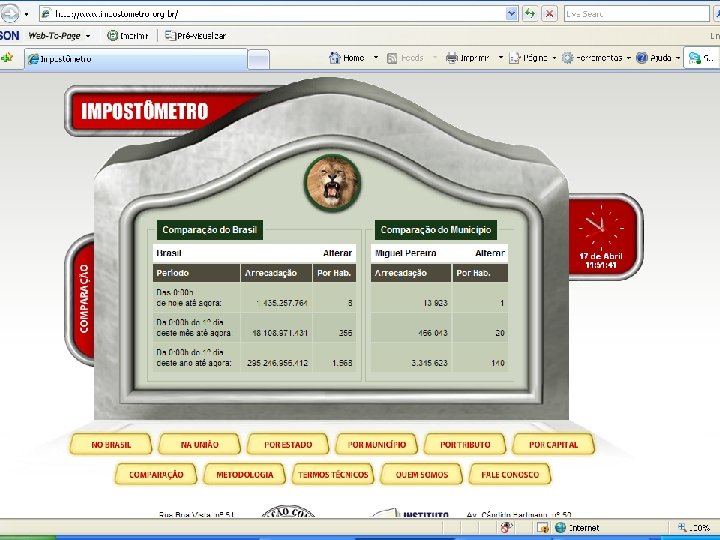Screen dimensions: 720x540
Task: Expand the Imprimir dropdown arrow in command bar
Action: (x=501, y=58)
